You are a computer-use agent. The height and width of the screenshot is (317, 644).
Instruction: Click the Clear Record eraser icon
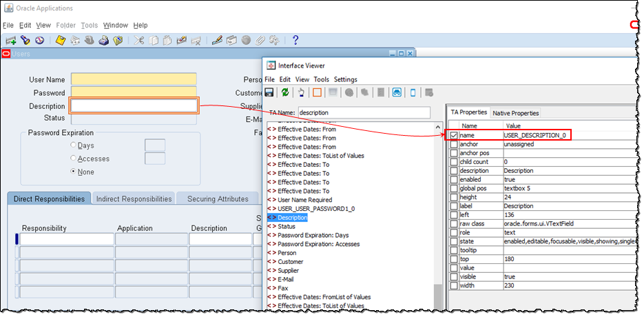tap(182, 40)
